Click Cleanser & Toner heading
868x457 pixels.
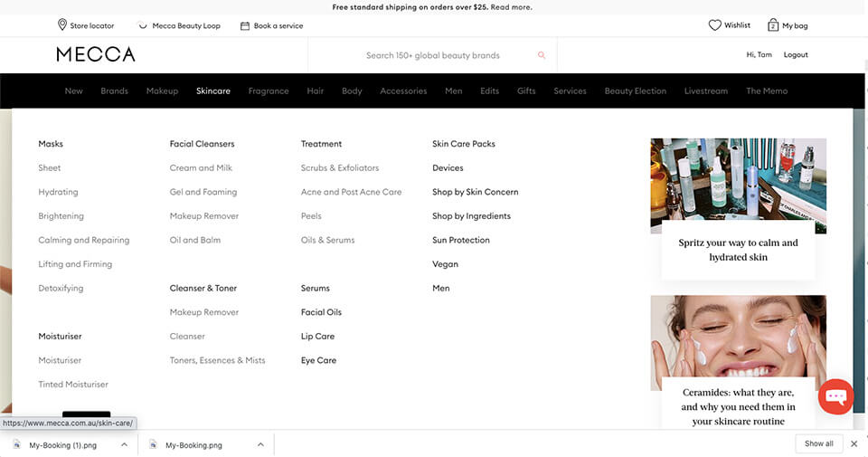(x=203, y=288)
